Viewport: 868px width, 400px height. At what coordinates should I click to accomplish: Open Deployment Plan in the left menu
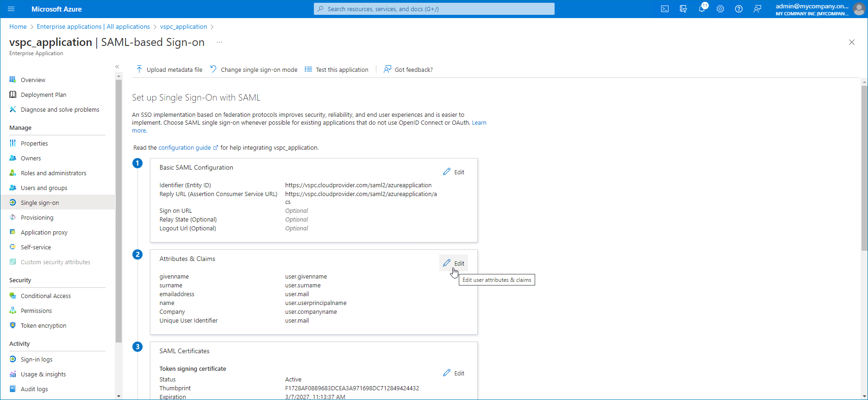57,95
